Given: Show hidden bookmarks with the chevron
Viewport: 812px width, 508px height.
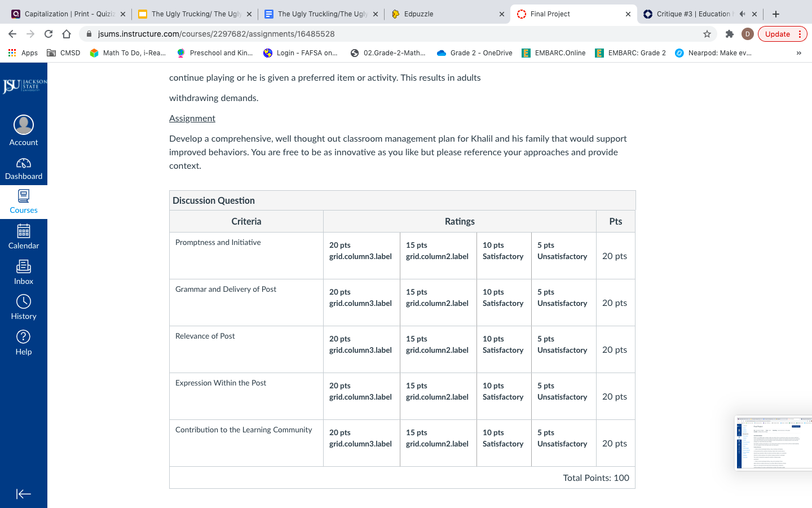Looking at the screenshot, I should coord(798,53).
